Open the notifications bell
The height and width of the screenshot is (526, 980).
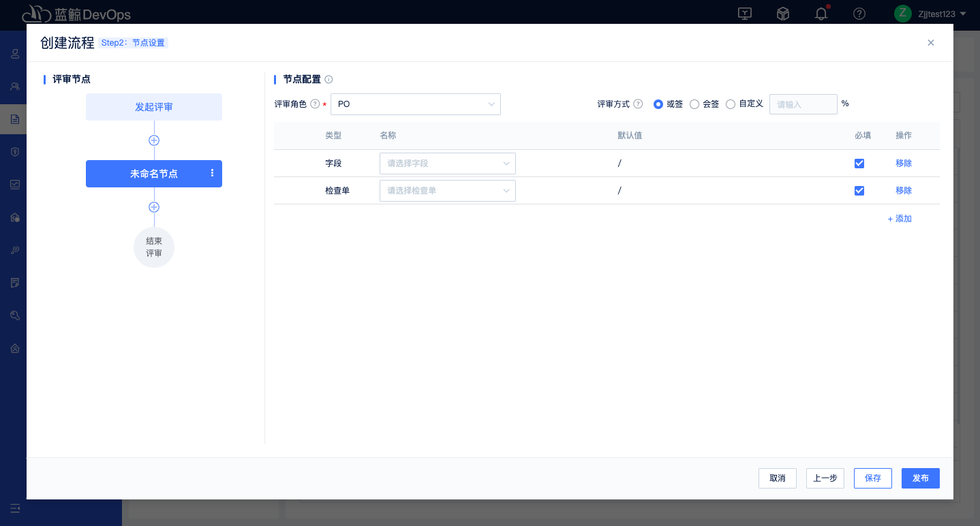(821, 14)
